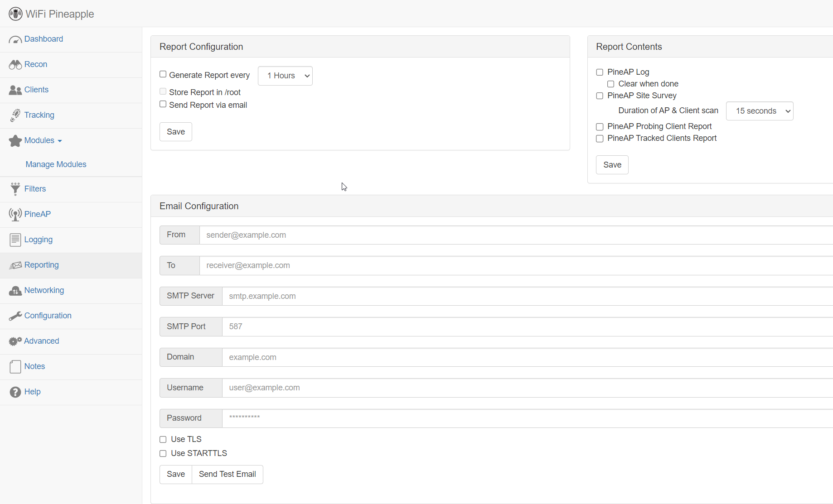Image resolution: width=833 pixels, height=504 pixels.
Task: Click the WiFi Pineapple title link
Action: coord(60,14)
